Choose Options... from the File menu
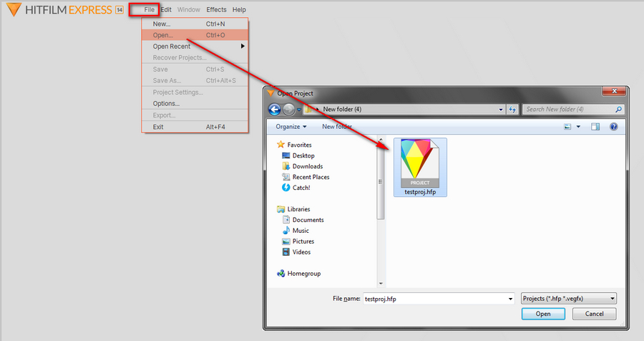The width and height of the screenshot is (644, 341). pyautogui.click(x=166, y=104)
